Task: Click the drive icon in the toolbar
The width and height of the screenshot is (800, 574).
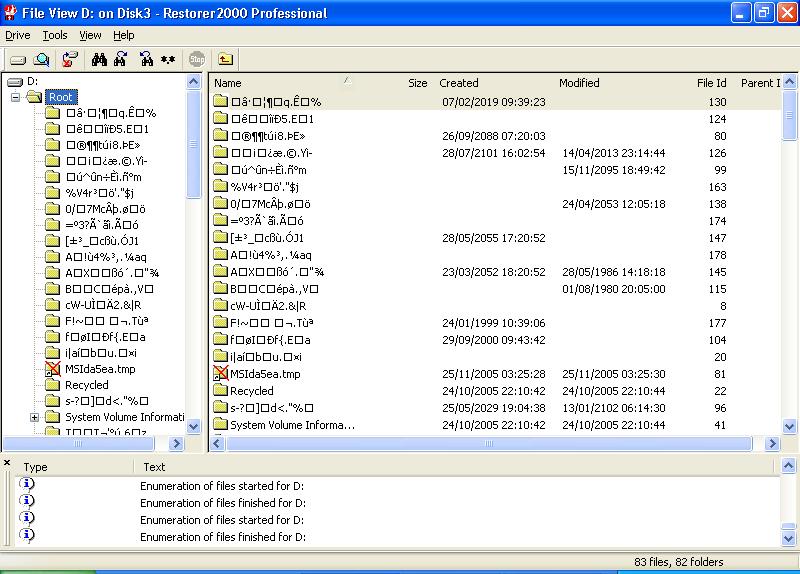Action: pos(18,60)
